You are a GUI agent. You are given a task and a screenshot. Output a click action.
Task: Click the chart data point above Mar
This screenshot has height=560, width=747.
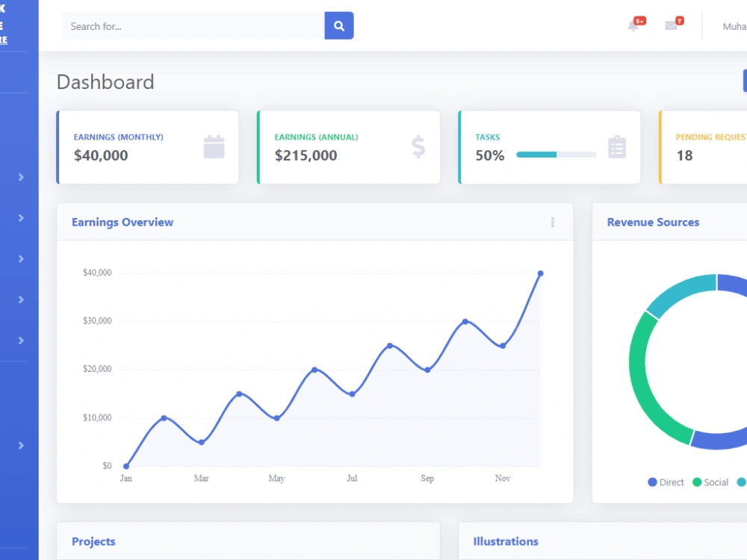pyautogui.click(x=202, y=442)
